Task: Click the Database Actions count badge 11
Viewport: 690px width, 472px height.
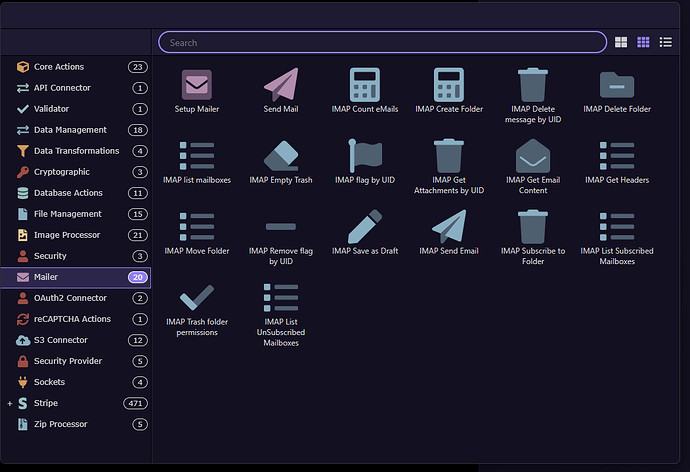Action: (138, 193)
